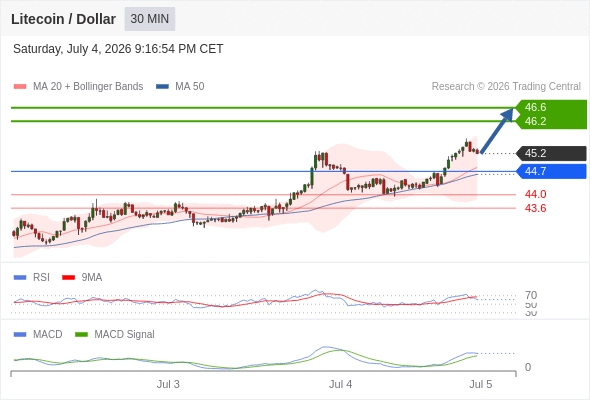The height and width of the screenshot is (400, 590).
Task: Click the RSI 70 level label
Action: pyautogui.click(x=531, y=295)
